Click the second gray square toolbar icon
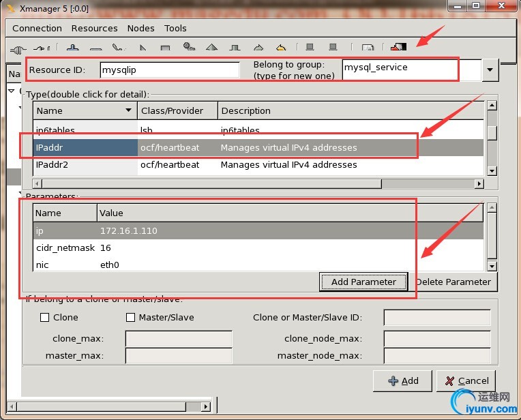The height and width of the screenshot is (420, 521). [x=333, y=47]
